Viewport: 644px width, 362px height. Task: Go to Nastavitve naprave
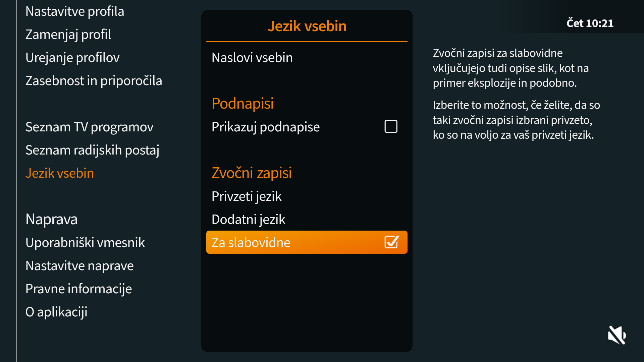(x=79, y=266)
